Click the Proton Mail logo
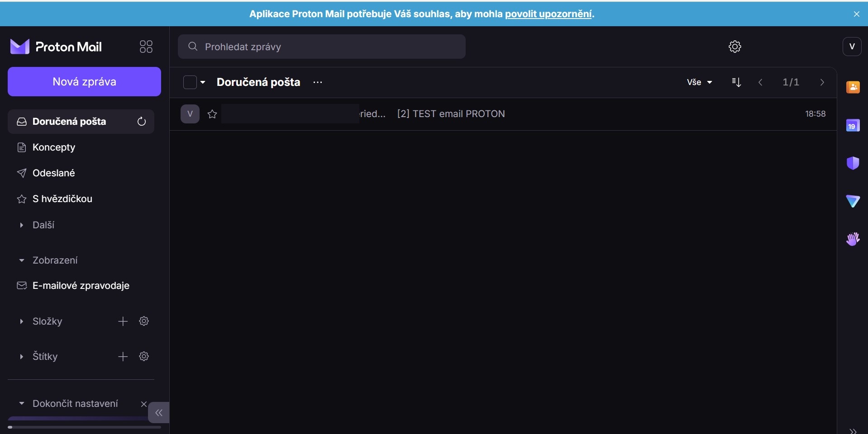The image size is (868, 434). click(x=56, y=47)
